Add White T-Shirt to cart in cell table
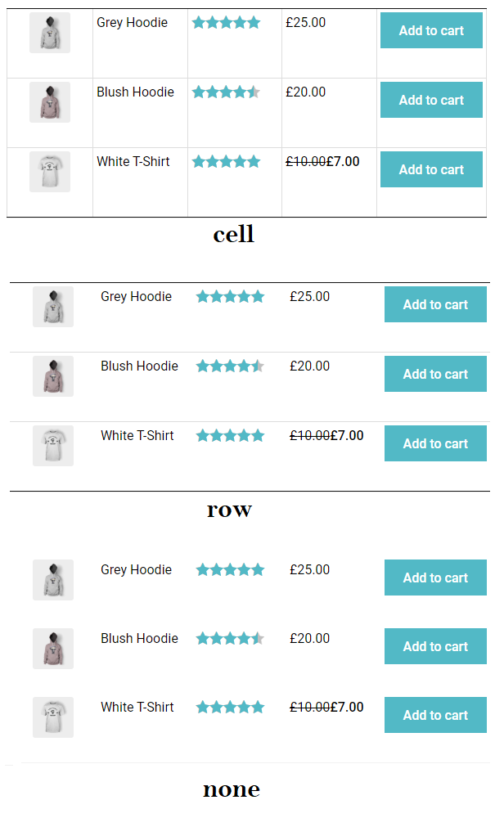This screenshot has height=818, width=504. [x=431, y=169]
